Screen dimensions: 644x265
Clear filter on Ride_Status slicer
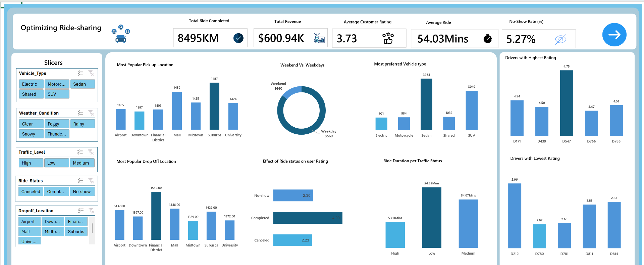coord(91,180)
